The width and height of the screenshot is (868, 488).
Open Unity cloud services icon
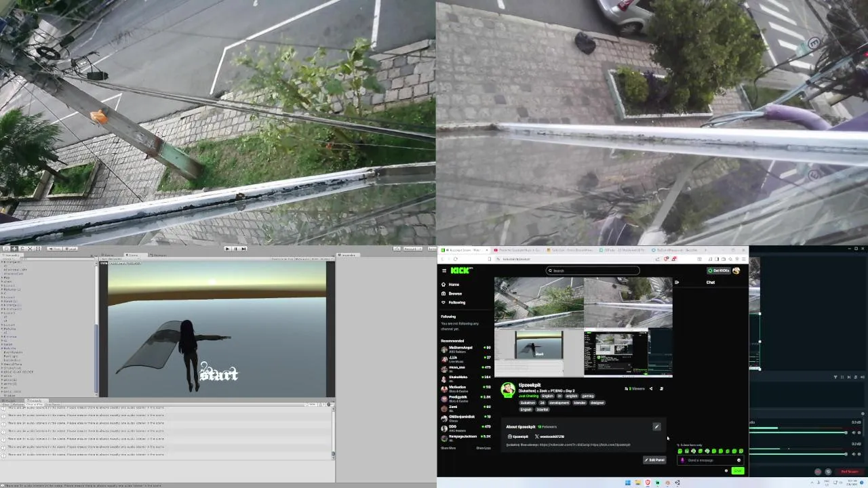397,249
